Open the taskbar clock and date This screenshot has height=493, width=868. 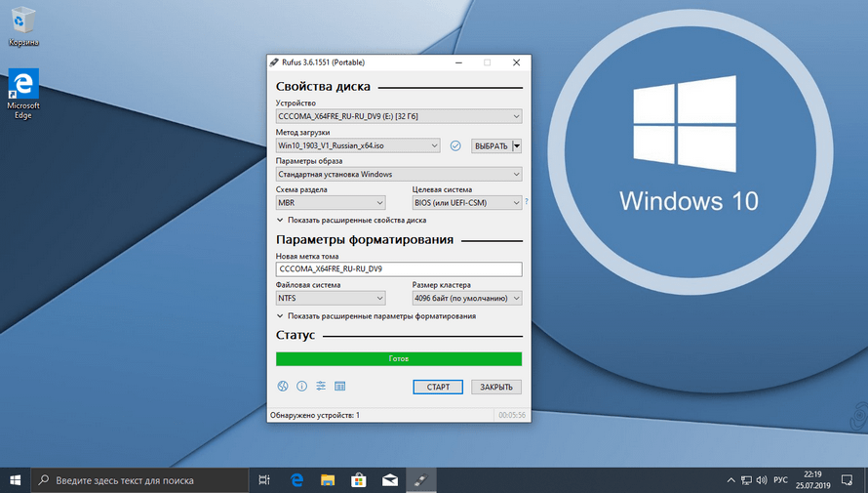(813, 480)
